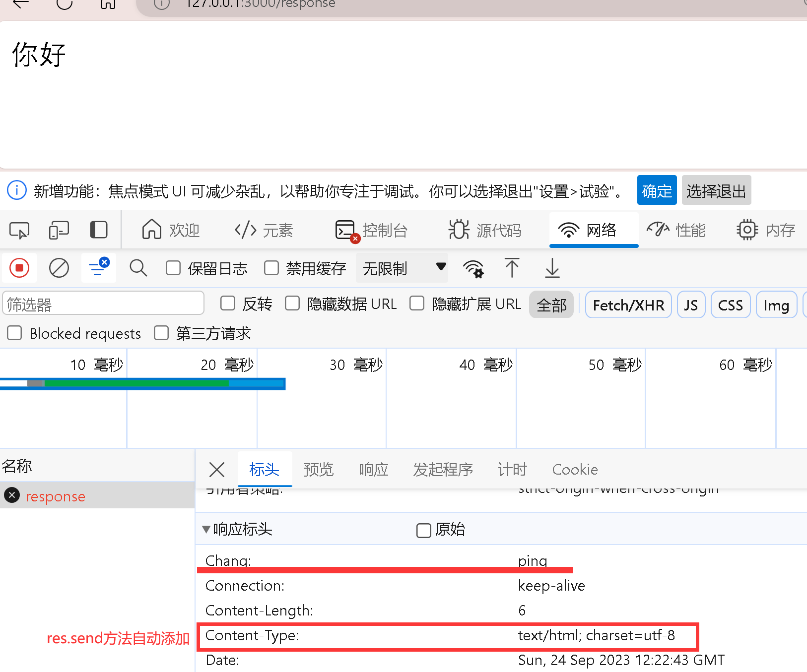Switch to the 响应 response tab
807x672 pixels.
(x=373, y=469)
